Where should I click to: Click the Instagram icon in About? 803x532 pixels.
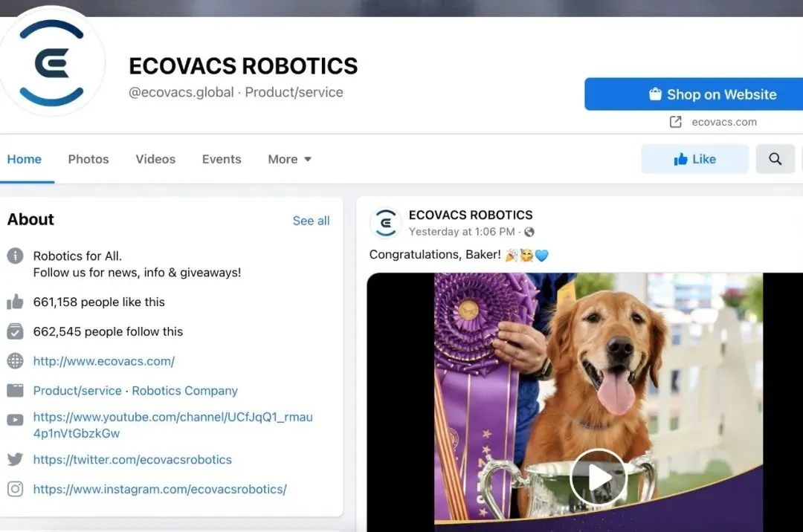(x=15, y=489)
